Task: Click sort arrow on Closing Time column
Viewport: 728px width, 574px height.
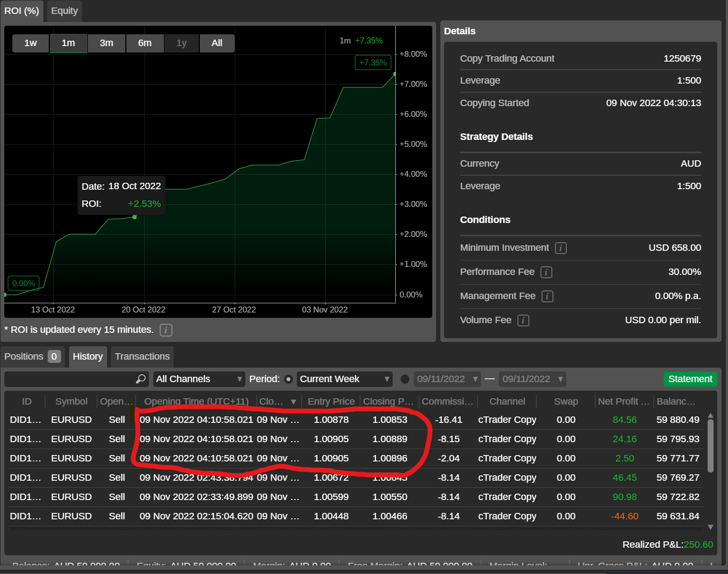Action: (x=294, y=402)
